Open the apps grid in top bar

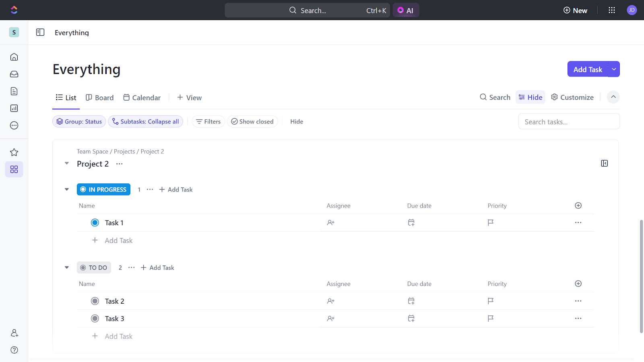(611, 10)
